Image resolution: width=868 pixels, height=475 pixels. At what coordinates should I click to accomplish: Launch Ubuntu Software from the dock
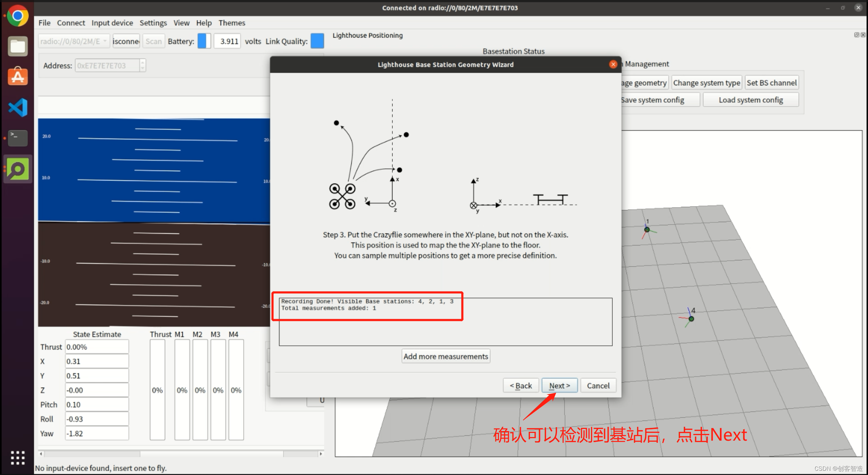click(x=17, y=77)
